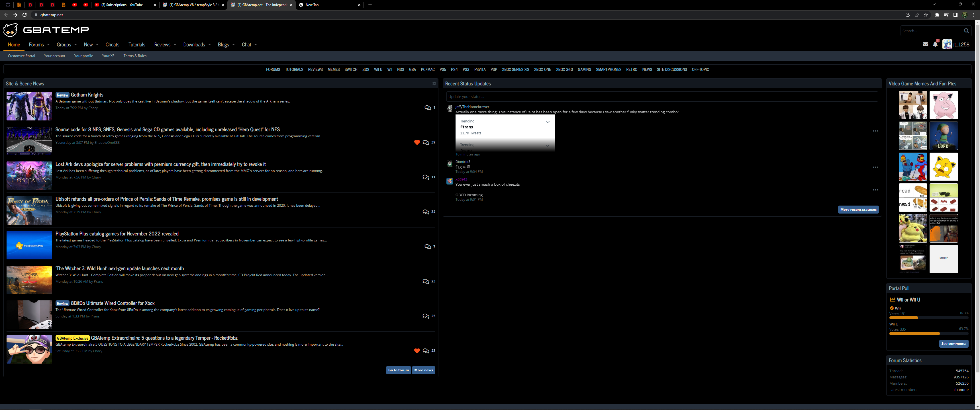Open comments for Witcher 3 article
Viewport: 980px width, 410px height.
tap(426, 281)
